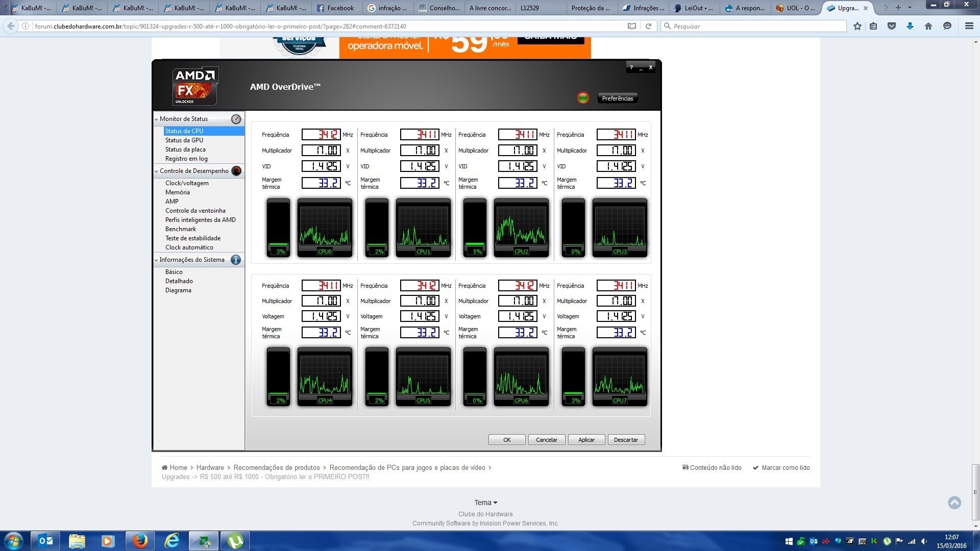Open Firefox downloads arrow
The width and height of the screenshot is (980, 551).
910,26
